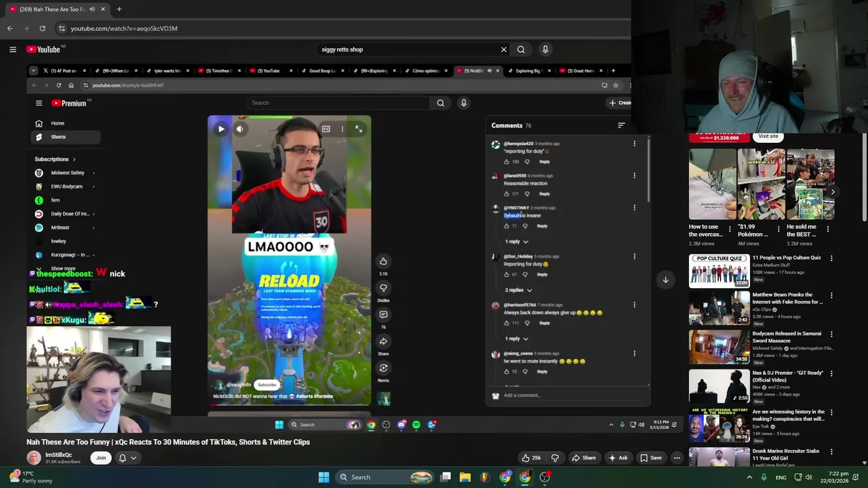Open options for 'Are we witnessing history' video
The width and height of the screenshot is (868, 488).
(831, 412)
